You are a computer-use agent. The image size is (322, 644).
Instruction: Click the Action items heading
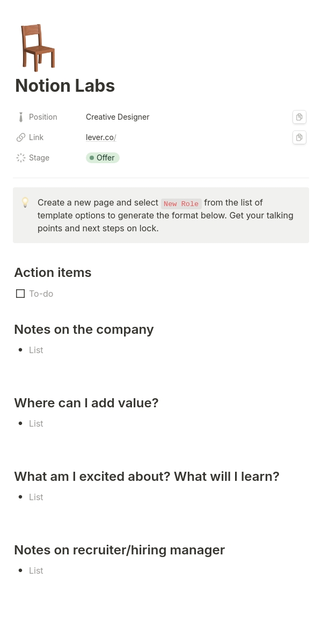click(53, 273)
